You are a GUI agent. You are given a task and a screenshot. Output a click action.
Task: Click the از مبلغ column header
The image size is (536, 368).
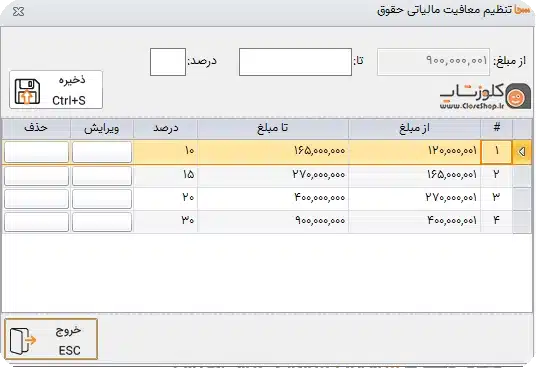[x=414, y=128]
